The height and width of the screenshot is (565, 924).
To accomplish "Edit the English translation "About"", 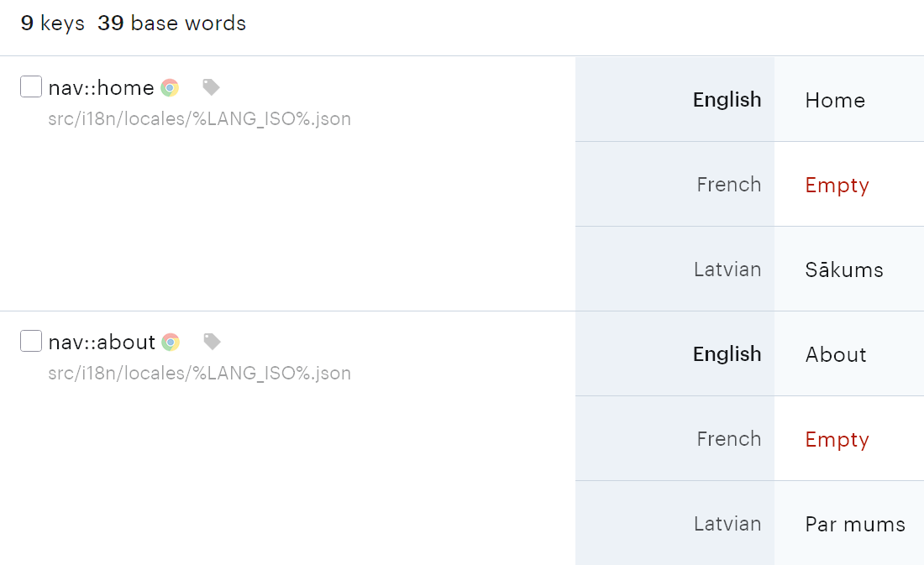I will 836,355.
